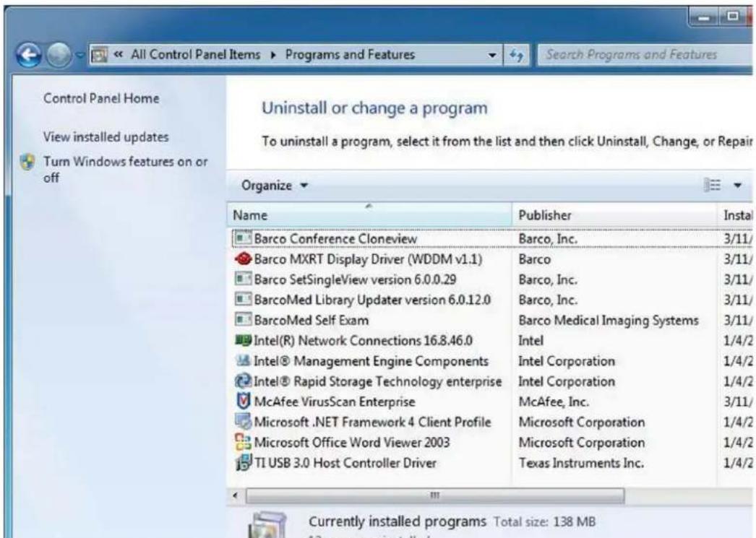Click the refresh button beside address bar
The width and height of the screenshot is (756, 538).
tap(516, 55)
